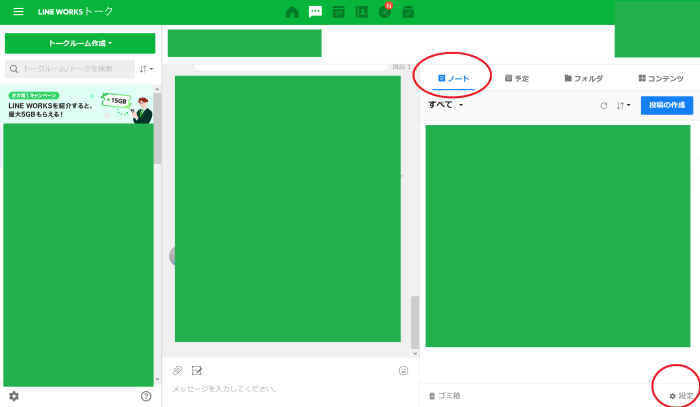
Task: Go to the Home icon
Action: point(292,12)
